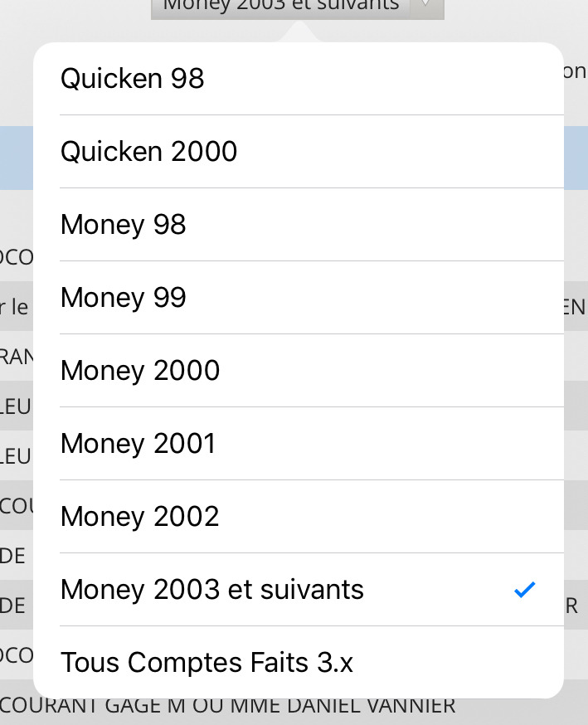588x725 pixels.
Task: Pick the Money 98 option
Action: point(124,225)
